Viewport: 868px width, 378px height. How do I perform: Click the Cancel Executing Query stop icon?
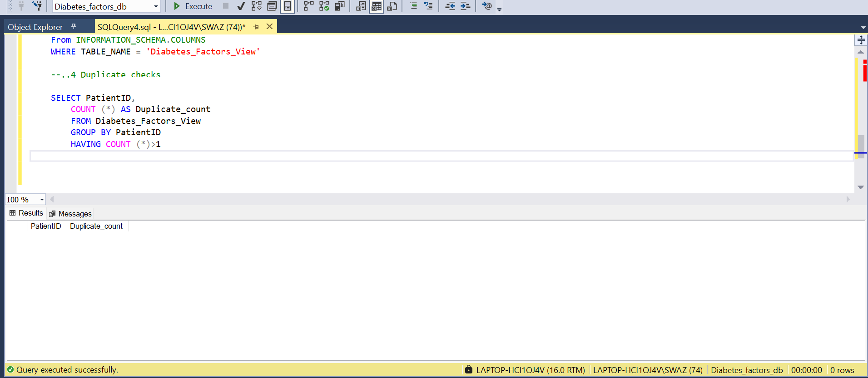pos(226,6)
